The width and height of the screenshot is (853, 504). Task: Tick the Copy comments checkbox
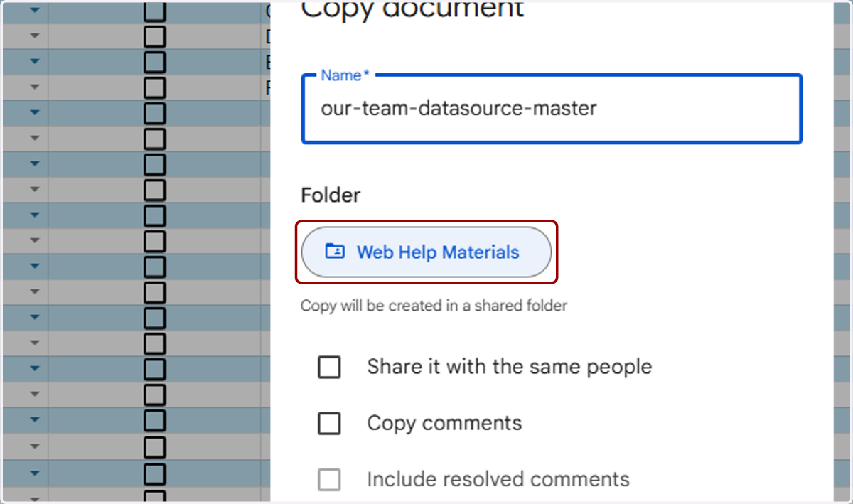[329, 424]
